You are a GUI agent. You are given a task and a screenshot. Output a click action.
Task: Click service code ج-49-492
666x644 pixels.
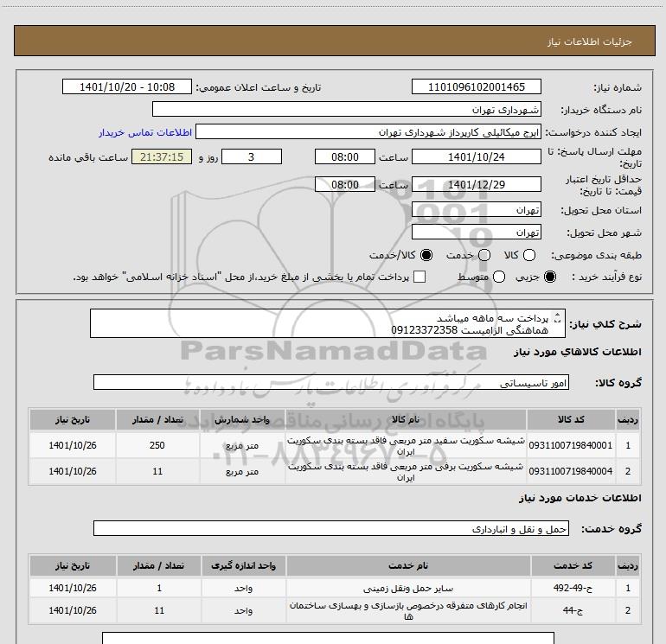pyautogui.click(x=573, y=588)
